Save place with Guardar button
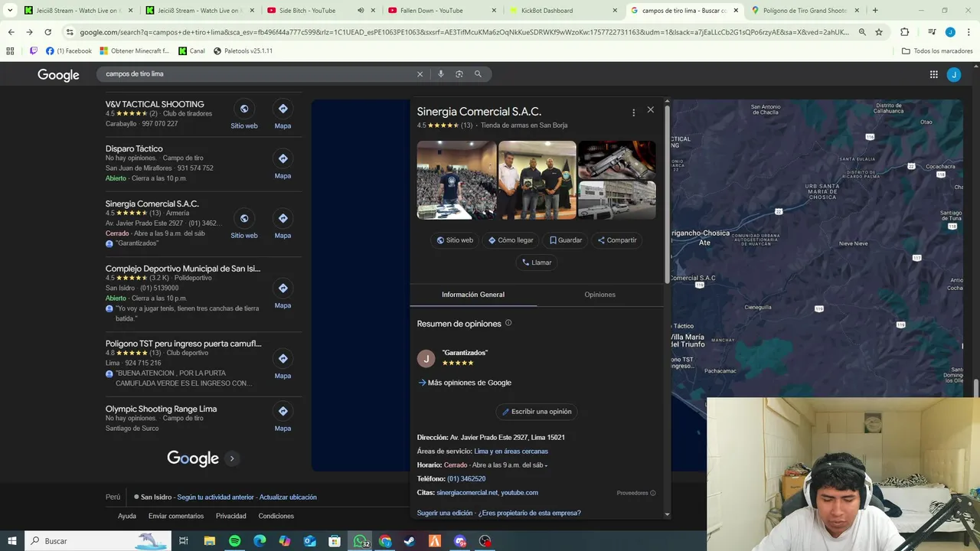This screenshot has height=551, width=980. tap(566, 240)
